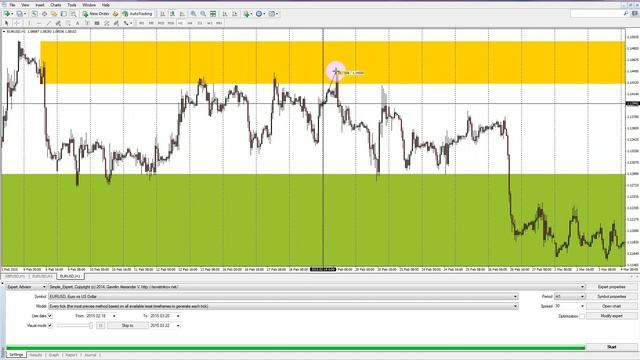The image size is (640, 360).
Task: Select the D1 timeframe button
Action: point(200,23)
